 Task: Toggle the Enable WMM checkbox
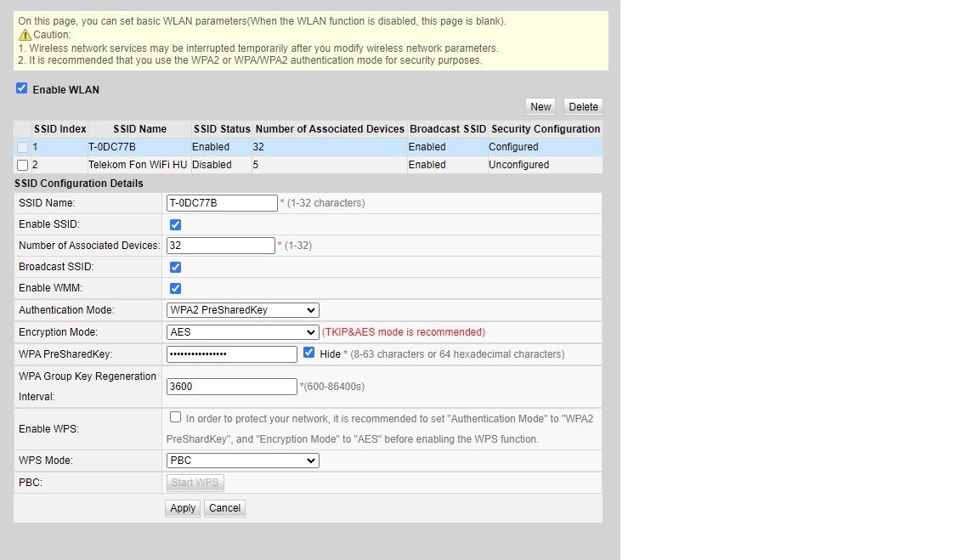[x=175, y=288]
